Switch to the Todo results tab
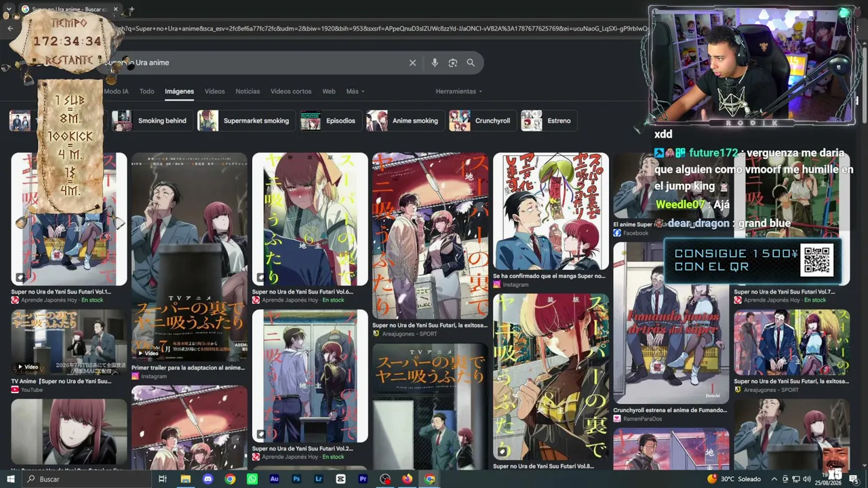The width and height of the screenshot is (868, 488). [146, 91]
